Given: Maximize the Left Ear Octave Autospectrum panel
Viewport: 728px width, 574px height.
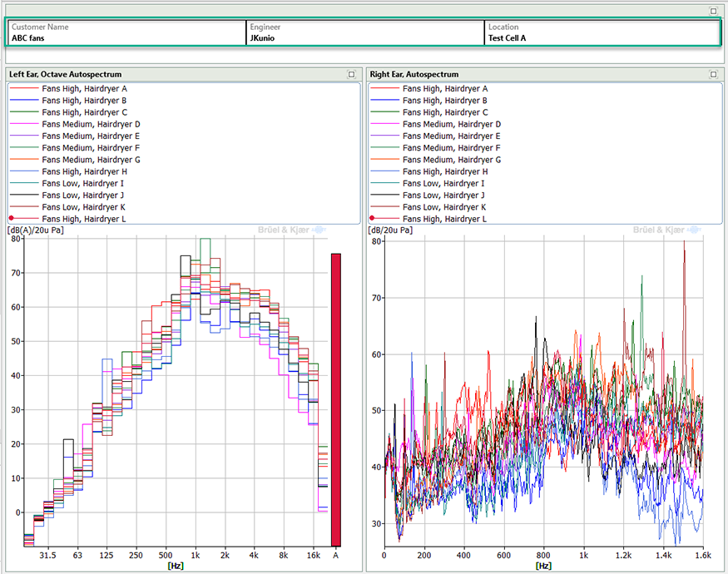Looking at the screenshot, I should [352, 75].
